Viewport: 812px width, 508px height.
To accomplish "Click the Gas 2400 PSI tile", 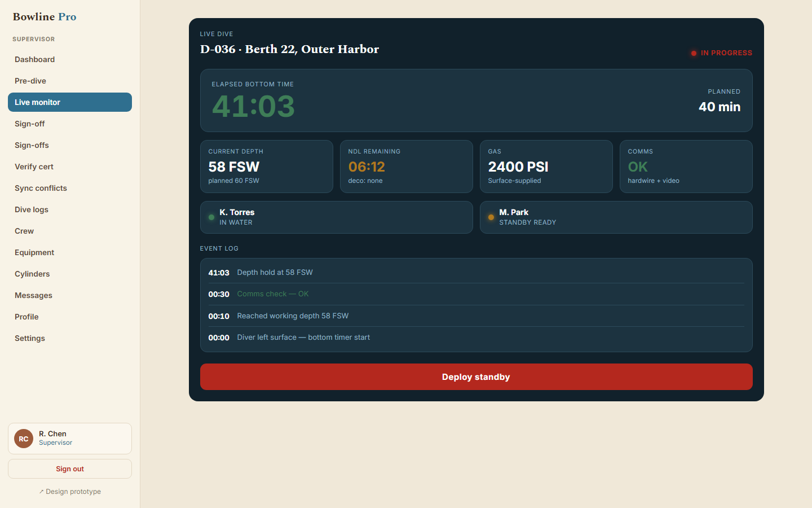I will [x=546, y=167].
